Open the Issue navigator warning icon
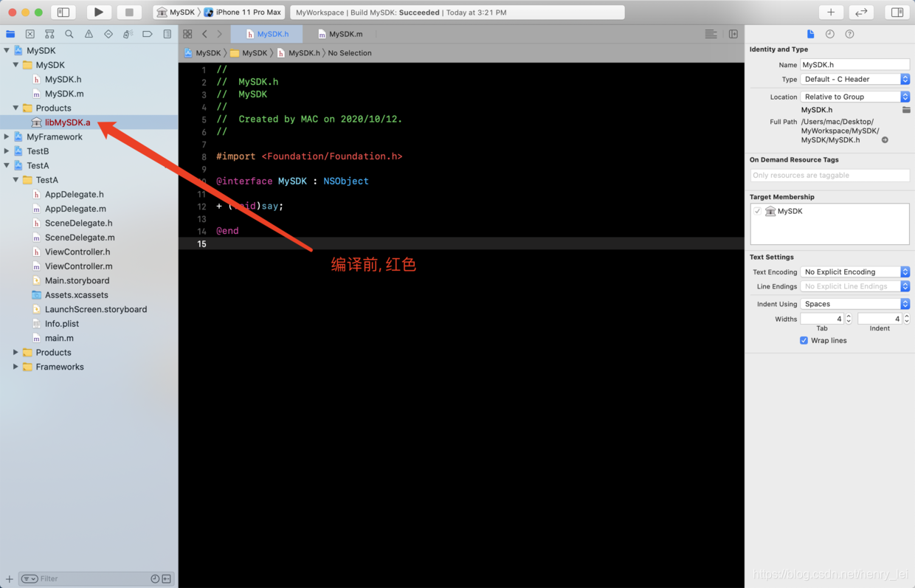The image size is (915, 588). pyautogui.click(x=89, y=34)
